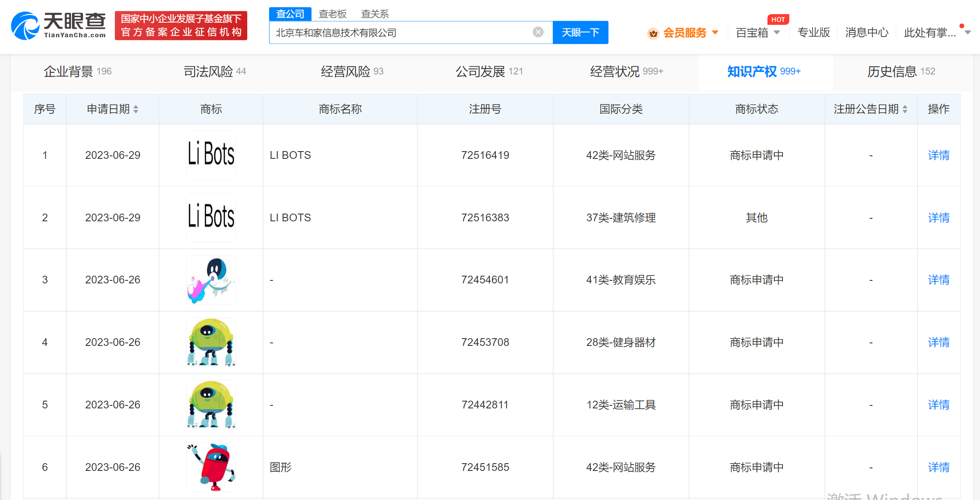Click the HOT badge above 百宝箱

pos(778,19)
